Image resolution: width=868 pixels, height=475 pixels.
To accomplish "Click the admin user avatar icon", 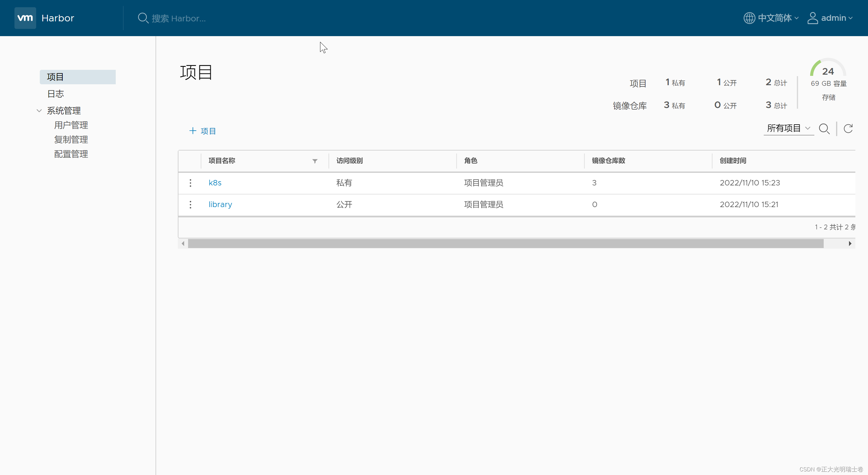I will (x=813, y=18).
